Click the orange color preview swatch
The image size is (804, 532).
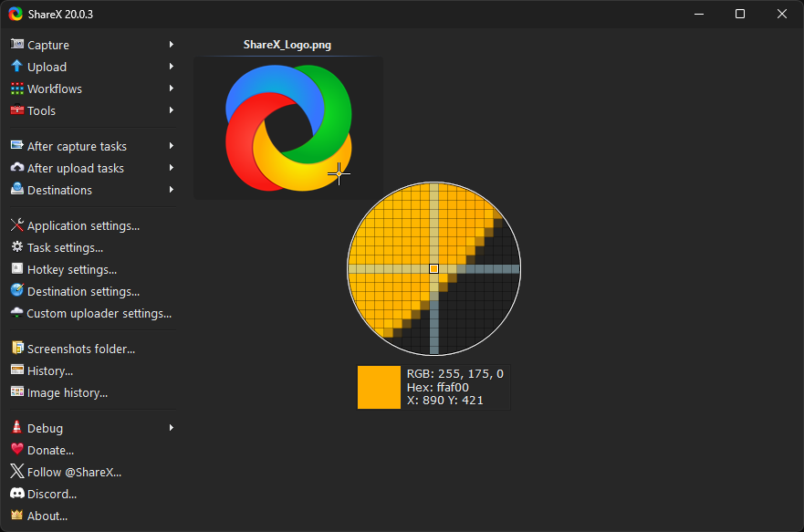click(x=379, y=387)
